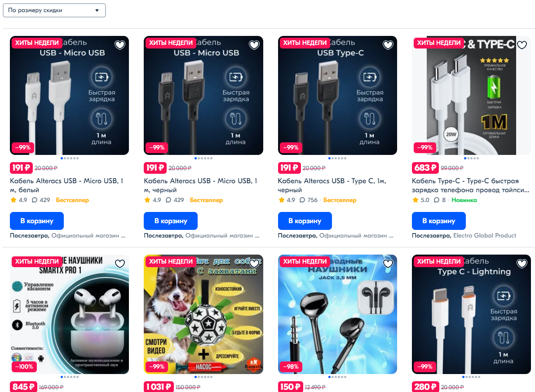Click 'Хиты недели' badge on earbuds card

(x=37, y=261)
